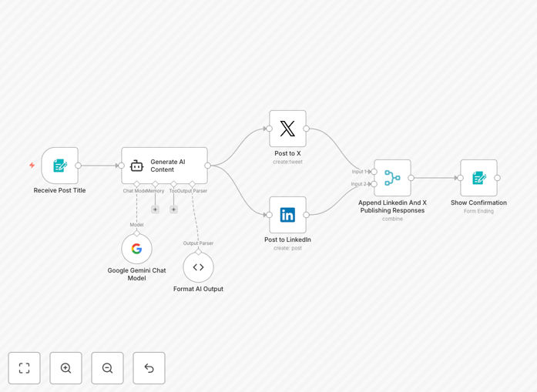Select the Post to X node
Viewport: 537px width, 392px height.
[x=287, y=129]
